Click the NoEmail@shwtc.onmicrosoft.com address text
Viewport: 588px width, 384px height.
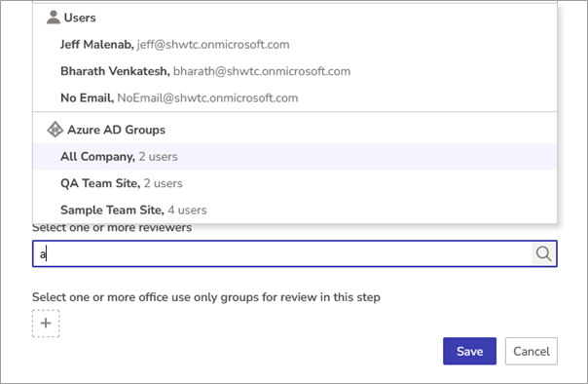pos(207,98)
